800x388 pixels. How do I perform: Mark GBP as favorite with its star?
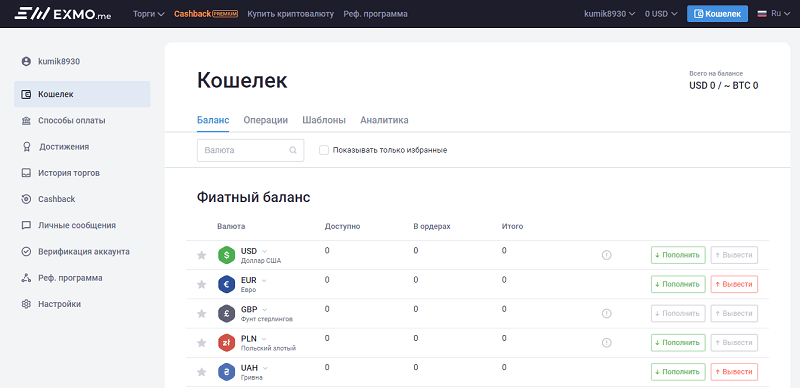[202, 313]
